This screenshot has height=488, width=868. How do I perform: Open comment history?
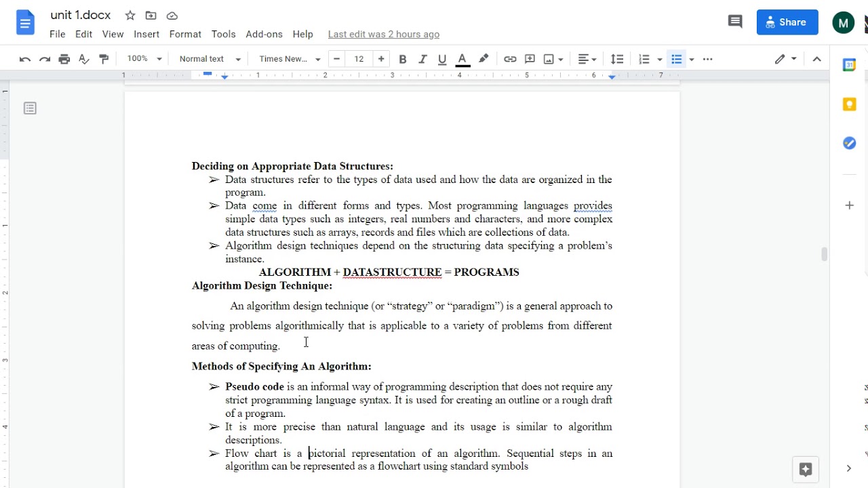(x=735, y=22)
